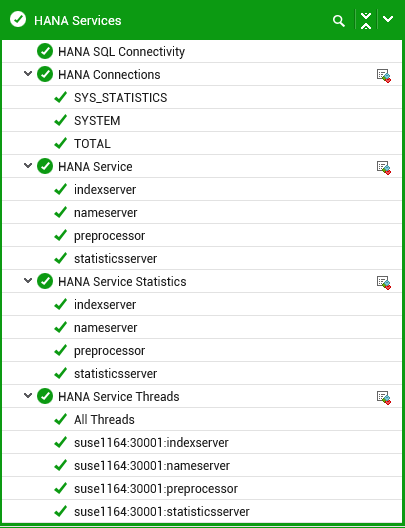Select the SYSTEM connection entry
The height and width of the screenshot is (528, 405).
(202, 121)
